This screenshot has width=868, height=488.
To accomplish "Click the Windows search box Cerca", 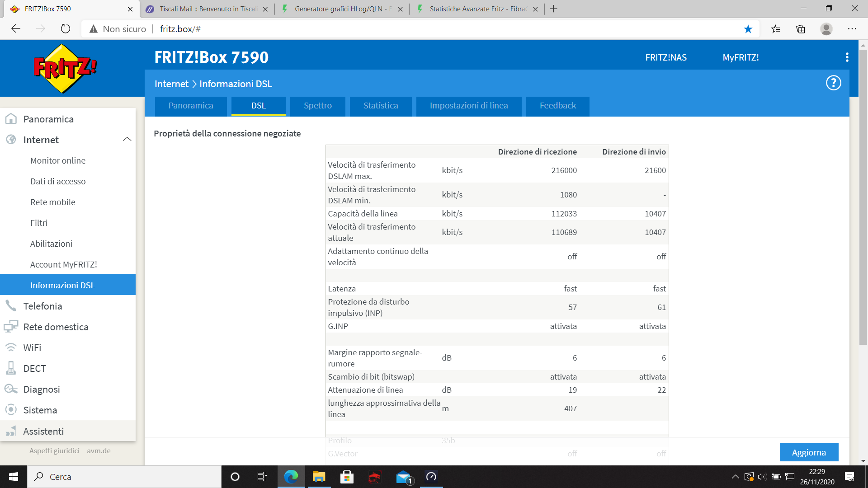I will pos(124,477).
